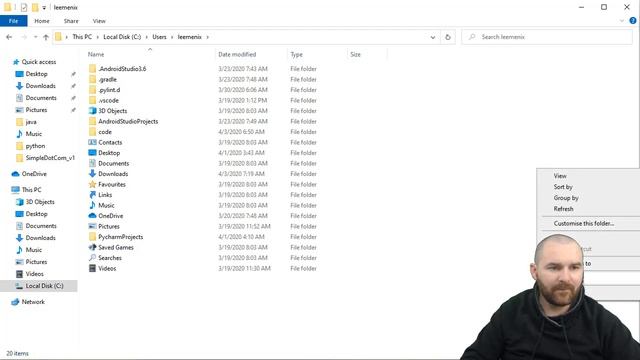The height and width of the screenshot is (360, 640).
Task: Sort by the Size column header
Action: tap(356, 54)
